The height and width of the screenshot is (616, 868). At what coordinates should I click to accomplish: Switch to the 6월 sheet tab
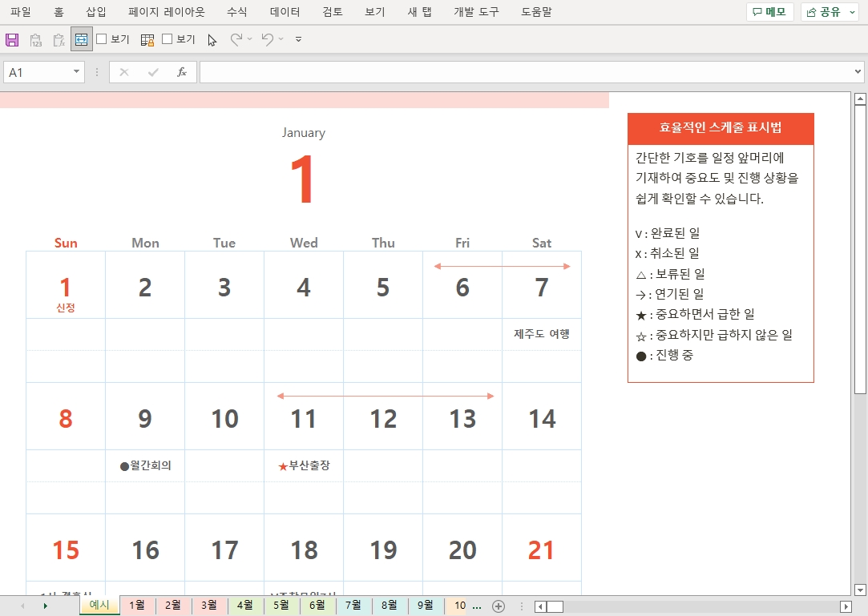point(317,606)
